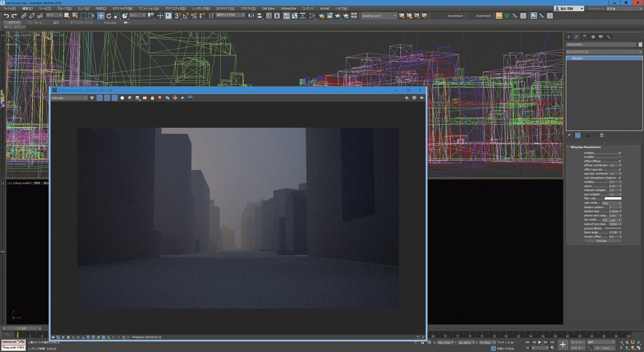Viewport: 644px width, 352px height.
Task: Click the Select Object icon
Action: [67, 16]
